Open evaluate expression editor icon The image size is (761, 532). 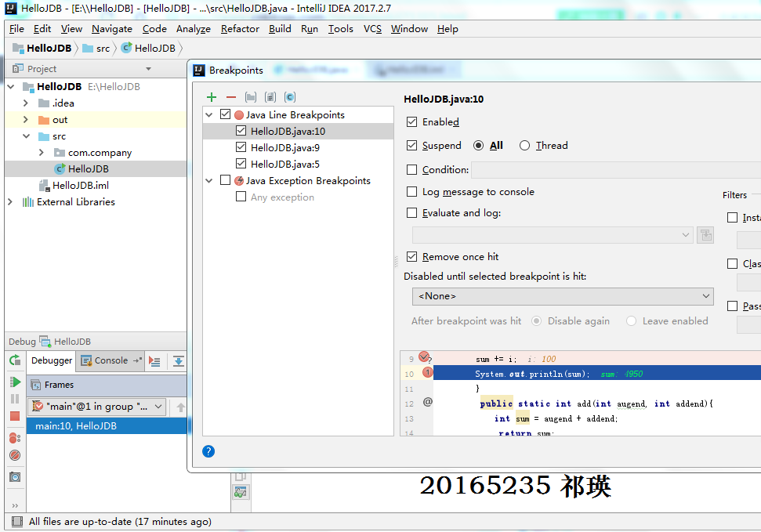705,235
